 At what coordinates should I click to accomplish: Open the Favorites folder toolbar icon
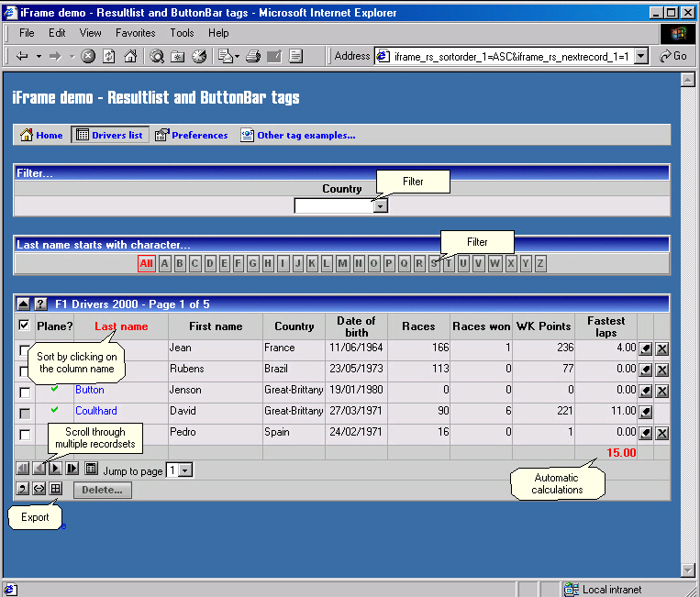click(178, 56)
